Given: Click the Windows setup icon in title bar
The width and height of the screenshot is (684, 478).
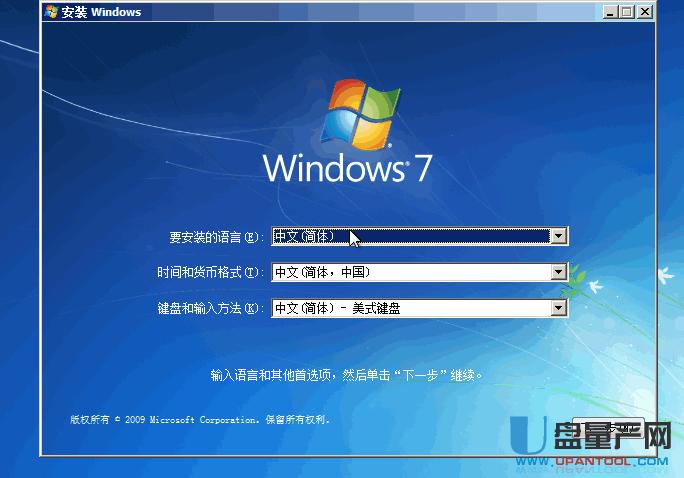Looking at the screenshot, I should [50, 12].
